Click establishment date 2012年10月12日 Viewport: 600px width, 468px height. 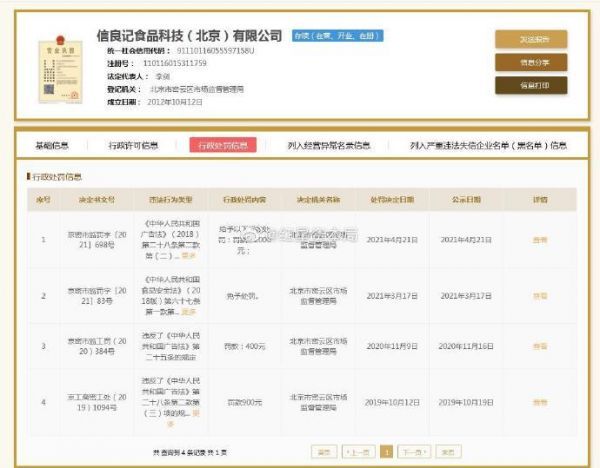tap(175, 102)
